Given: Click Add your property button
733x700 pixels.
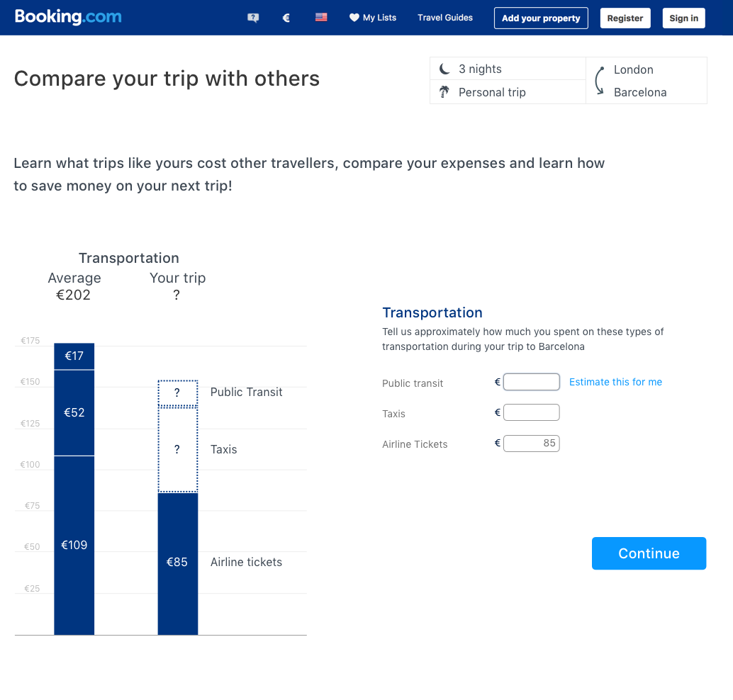Looking at the screenshot, I should [541, 18].
